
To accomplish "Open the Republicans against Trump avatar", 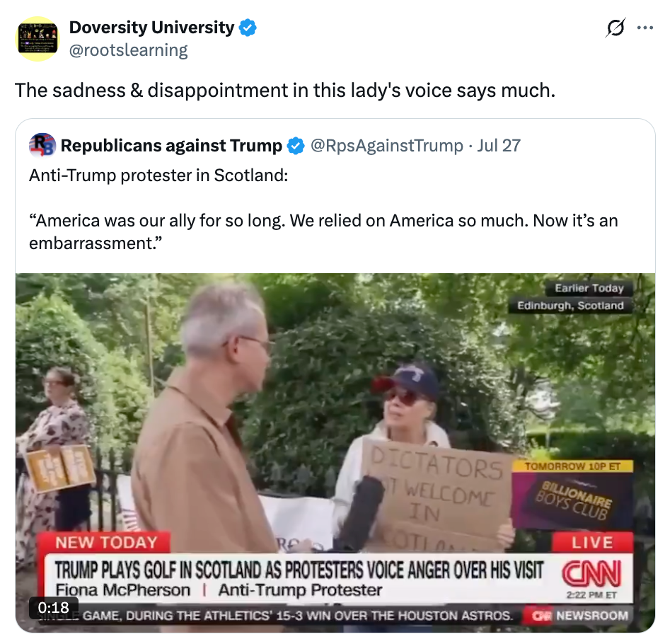I will (42, 145).
